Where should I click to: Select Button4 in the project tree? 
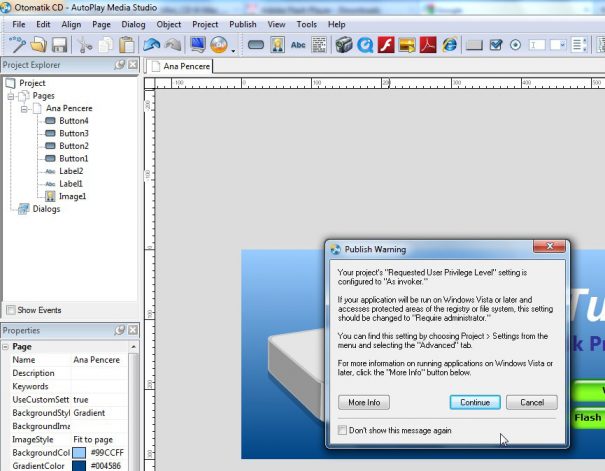pos(74,121)
